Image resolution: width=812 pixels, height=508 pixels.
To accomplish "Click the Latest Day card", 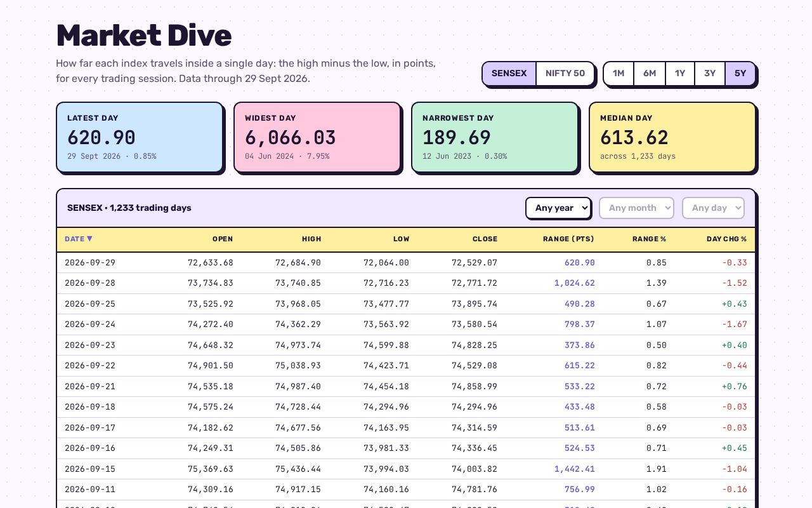I will click(x=140, y=137).
